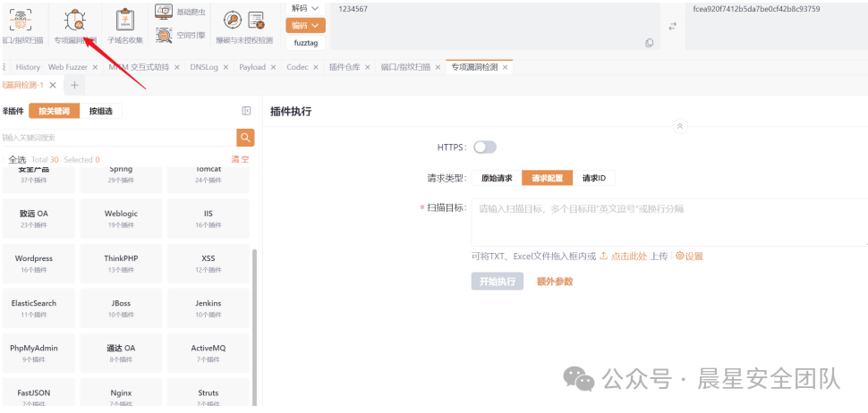Click the plugin list vertical scrollbar

255,322
